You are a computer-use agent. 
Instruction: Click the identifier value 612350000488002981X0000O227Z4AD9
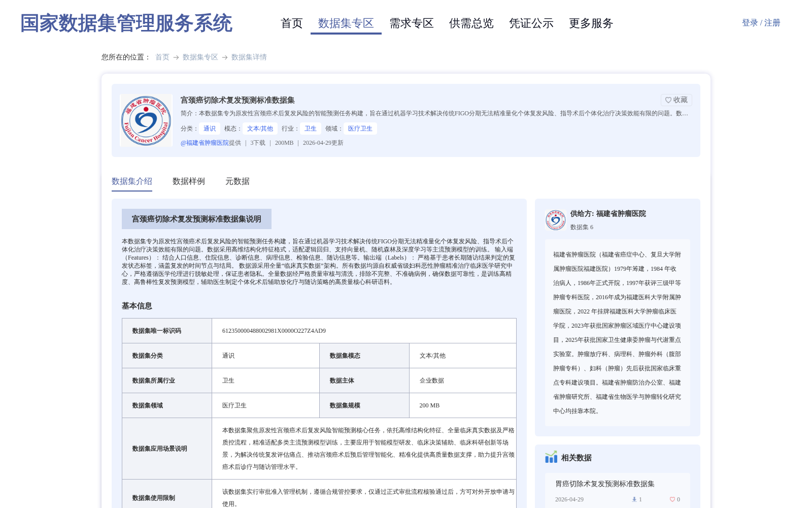tap(274, 331)
